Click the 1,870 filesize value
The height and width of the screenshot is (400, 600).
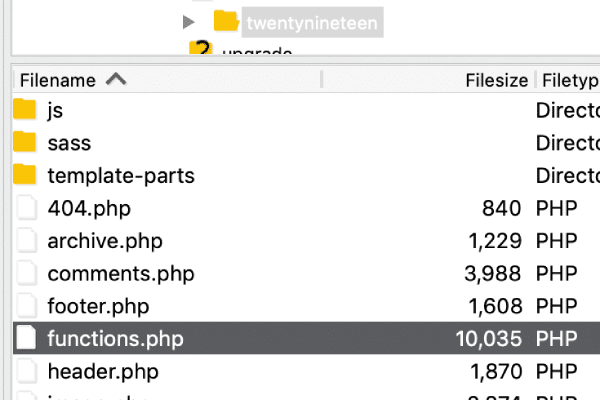click(496, 371)
